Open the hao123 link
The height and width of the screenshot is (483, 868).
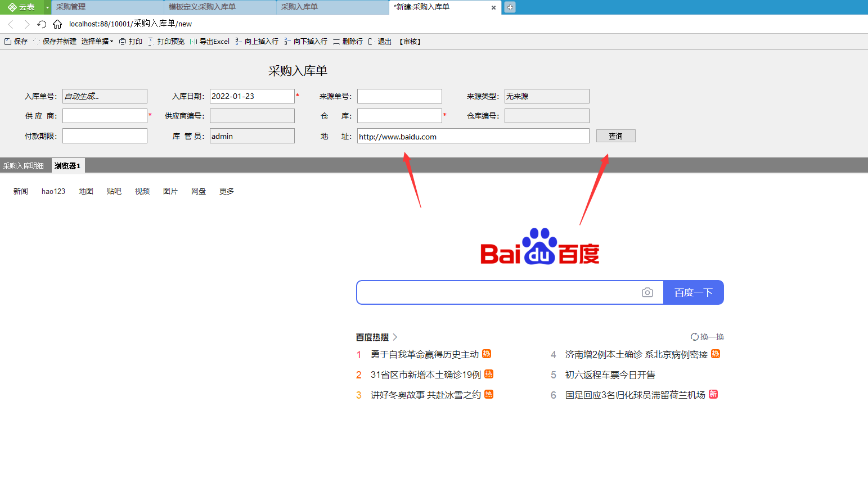pos(53,191)
